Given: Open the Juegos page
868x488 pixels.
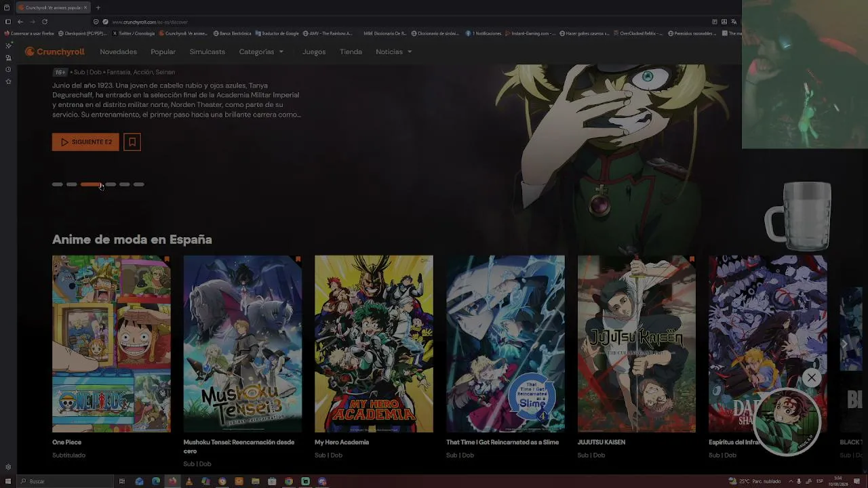Looking at the screenshot, I should point(314,52).
